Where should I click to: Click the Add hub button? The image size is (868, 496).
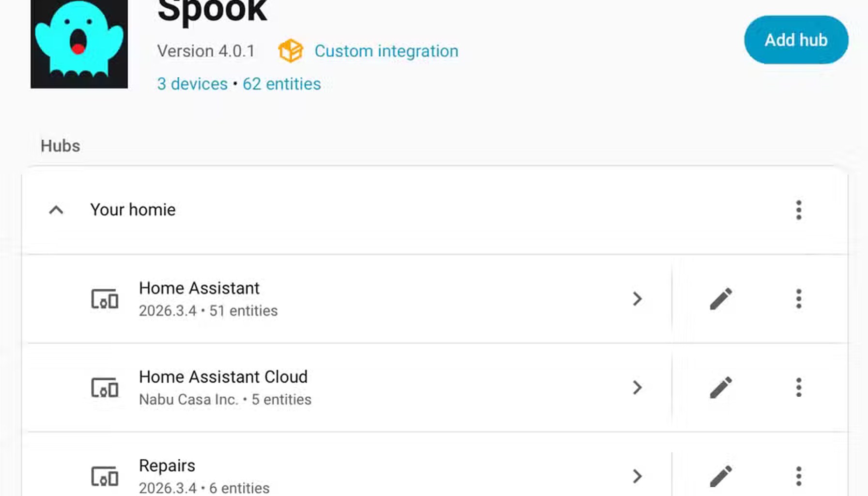[x=796, y=40]
